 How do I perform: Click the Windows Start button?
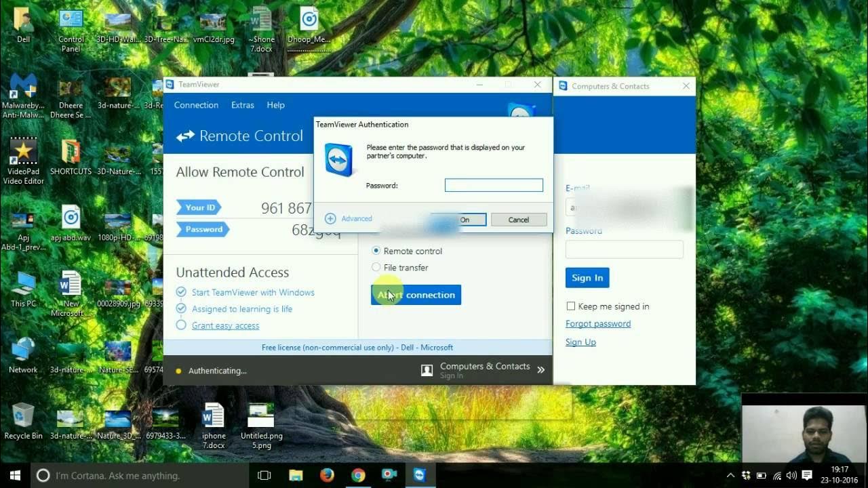15,476
